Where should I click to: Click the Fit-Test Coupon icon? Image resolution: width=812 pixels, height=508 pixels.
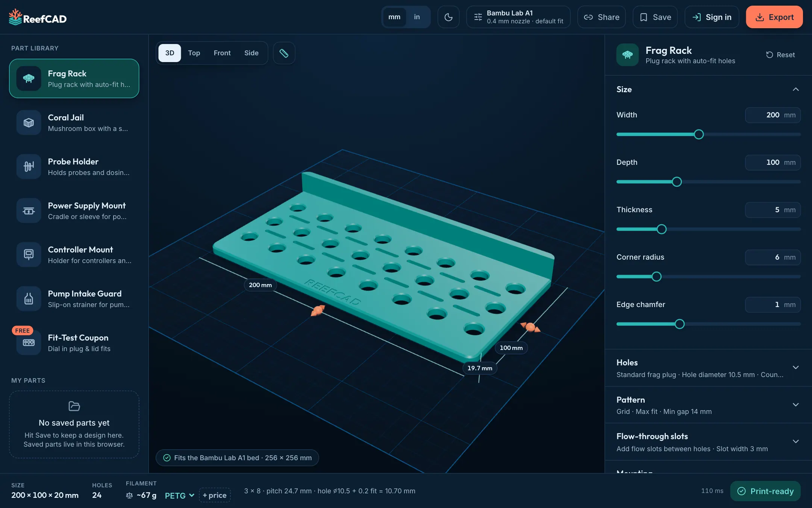point(29,342)
